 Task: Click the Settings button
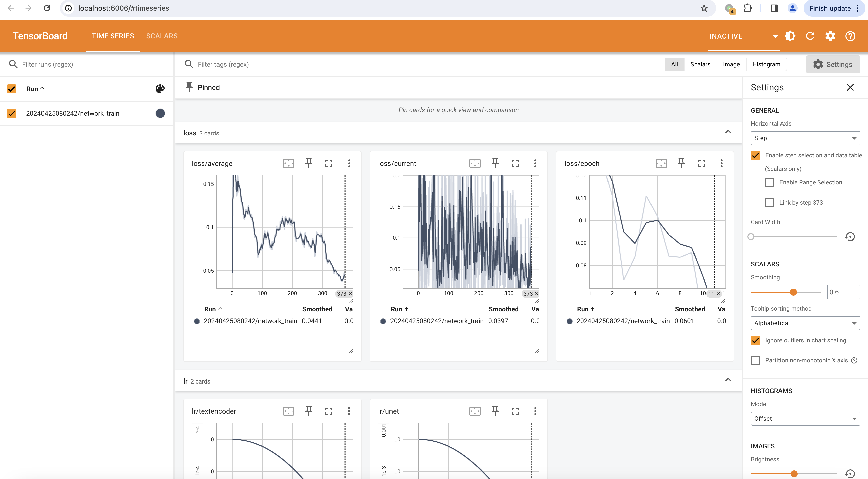833,64
